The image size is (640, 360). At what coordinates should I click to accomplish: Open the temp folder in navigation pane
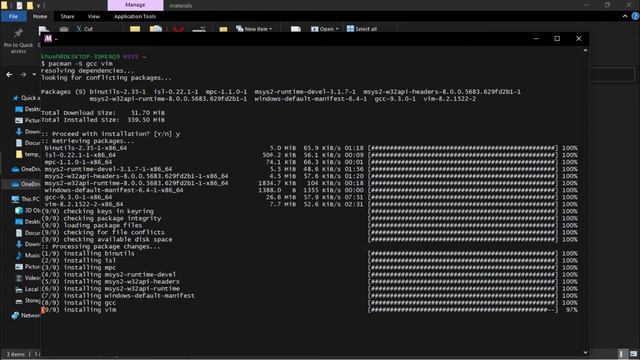[28, 154]
